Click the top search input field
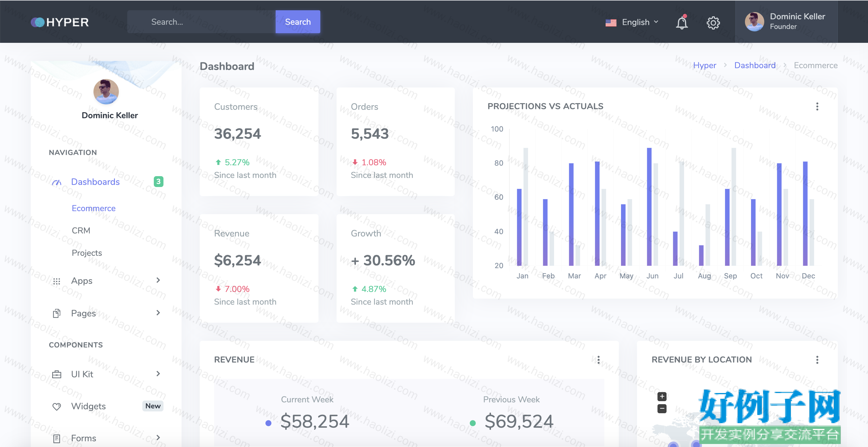Image resolution: width=868 pixels, height=447 pixels. 201,22
